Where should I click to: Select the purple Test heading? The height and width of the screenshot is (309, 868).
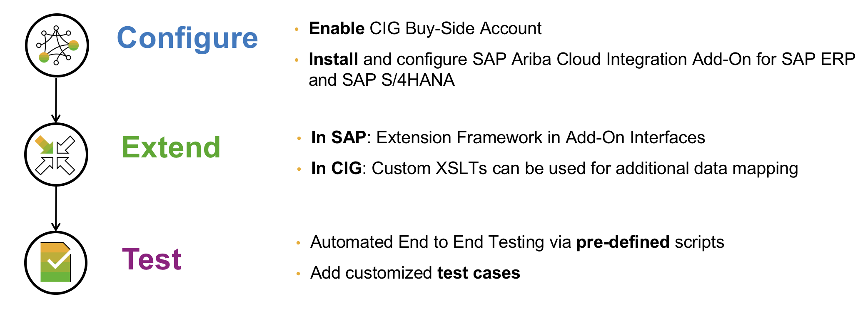(152, 259)
